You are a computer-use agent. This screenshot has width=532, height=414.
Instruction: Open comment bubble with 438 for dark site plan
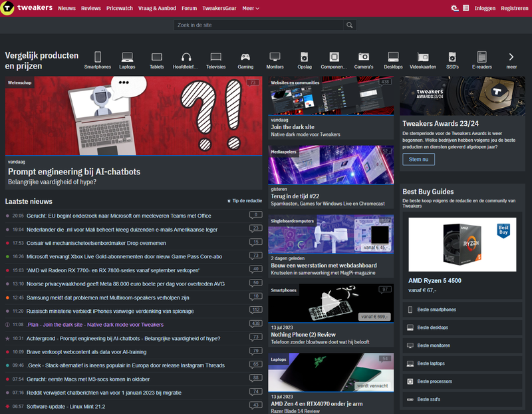pyautogui.click(x=256, y=323)
